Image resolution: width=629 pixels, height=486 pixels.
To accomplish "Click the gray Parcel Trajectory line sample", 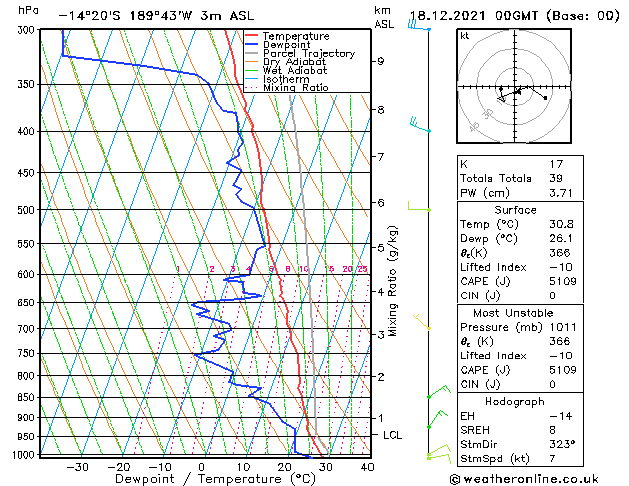I will coord(252,53).
